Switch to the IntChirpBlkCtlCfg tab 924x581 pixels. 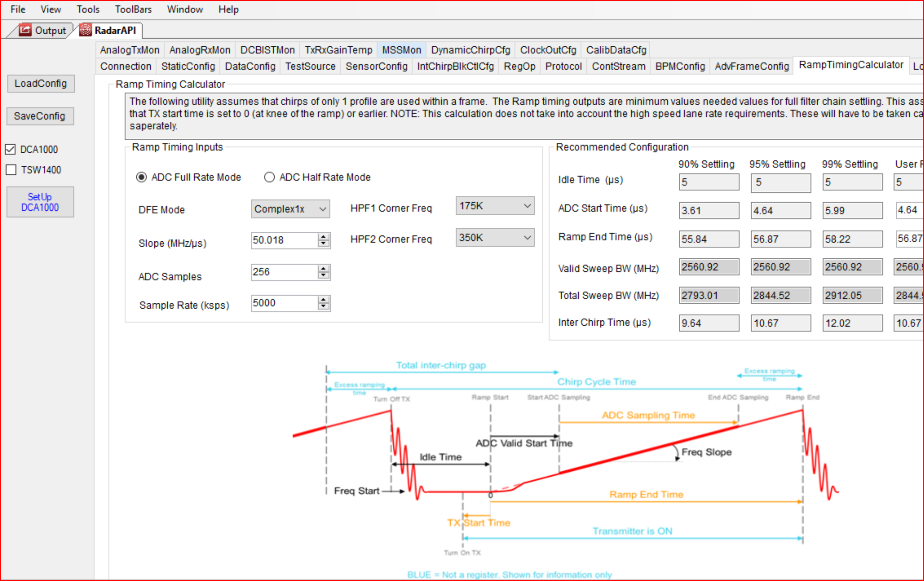pyautogui.click(x=455, y=67)
